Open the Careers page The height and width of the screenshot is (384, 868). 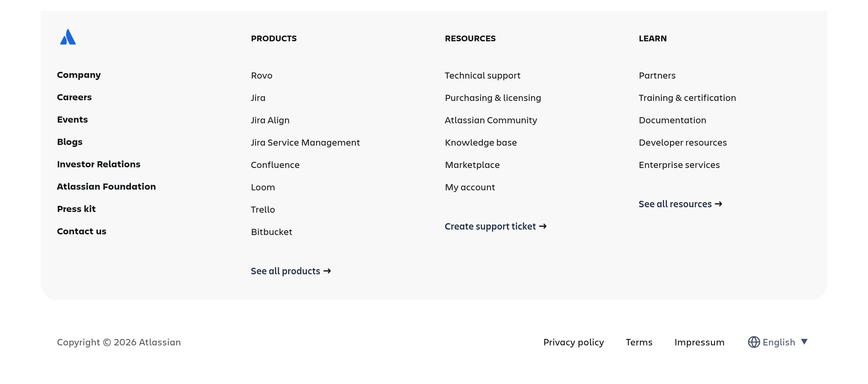point(74,97)
